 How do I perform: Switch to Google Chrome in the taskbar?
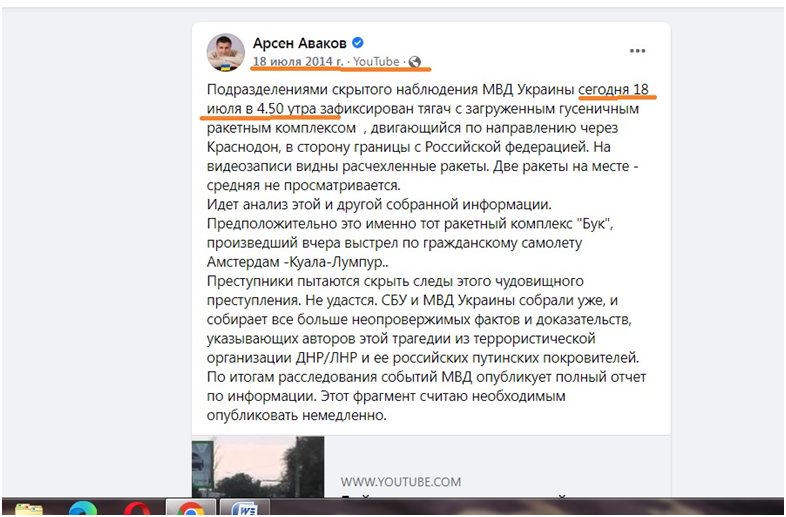(191, 507)
